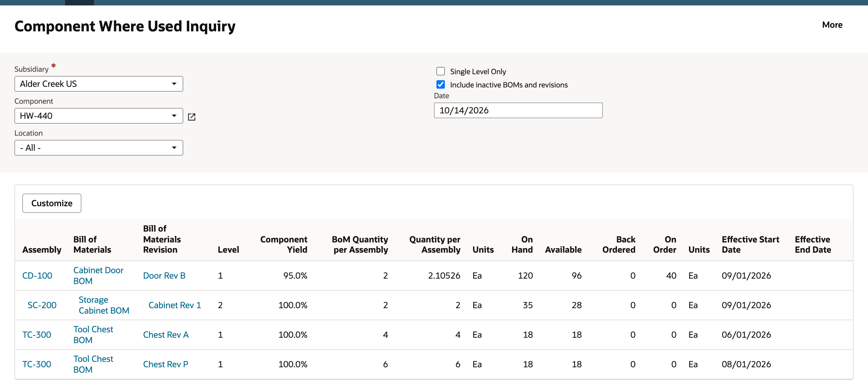
Task: Click the Effective Start Date column header
Action: coord(750,245)
